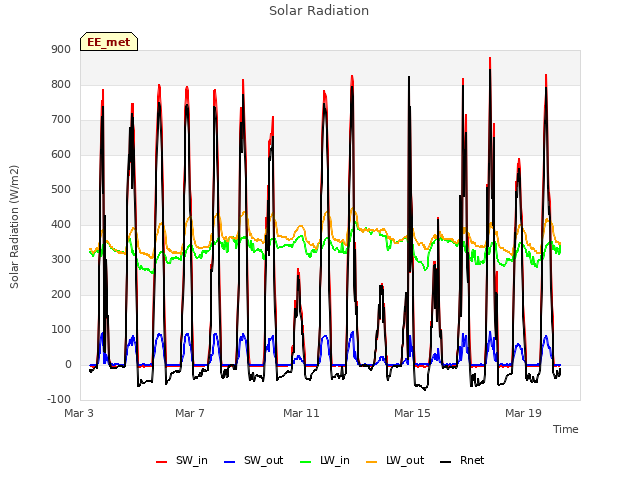The width and height of the screenshot is (640, 480).
Task: Click the 0 y-axis tick label
Action: (x=68, y=365)
